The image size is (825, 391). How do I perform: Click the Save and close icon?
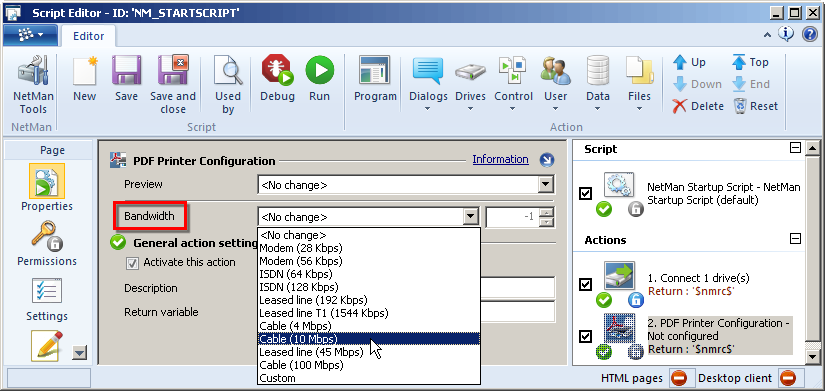coord(173,71)
